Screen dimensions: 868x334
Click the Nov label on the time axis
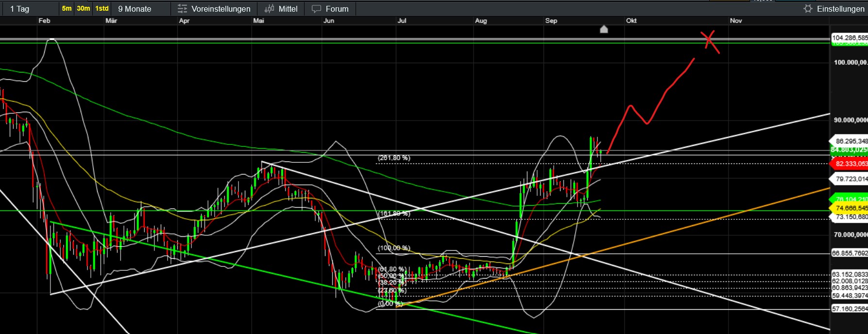click(x=736, y=20)
